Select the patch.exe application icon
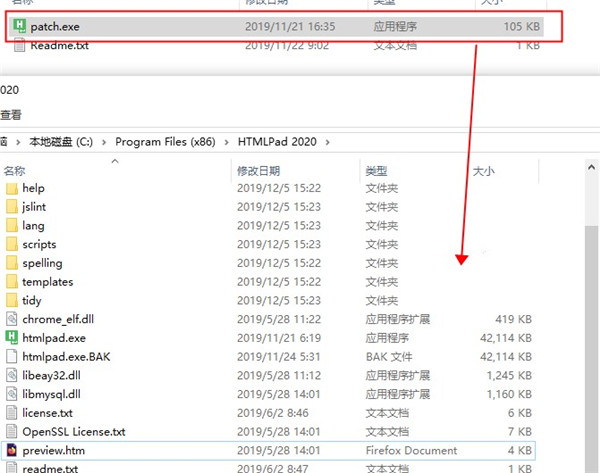The height and width of the screenshot is (473, 600). coord(19,26)
